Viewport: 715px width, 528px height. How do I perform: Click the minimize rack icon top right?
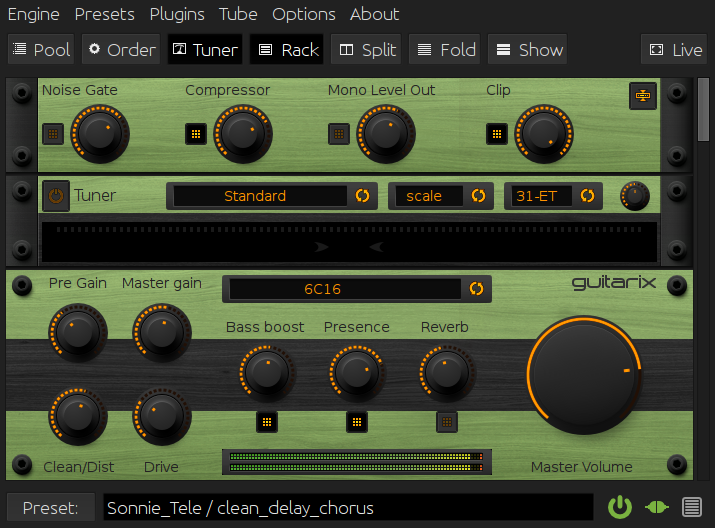click(x=643, y=96)
